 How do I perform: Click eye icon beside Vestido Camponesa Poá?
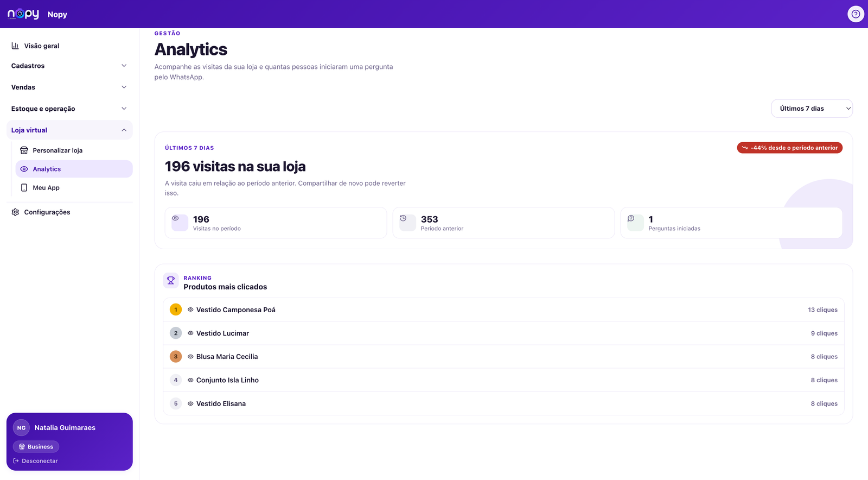(x=190, y=310)
